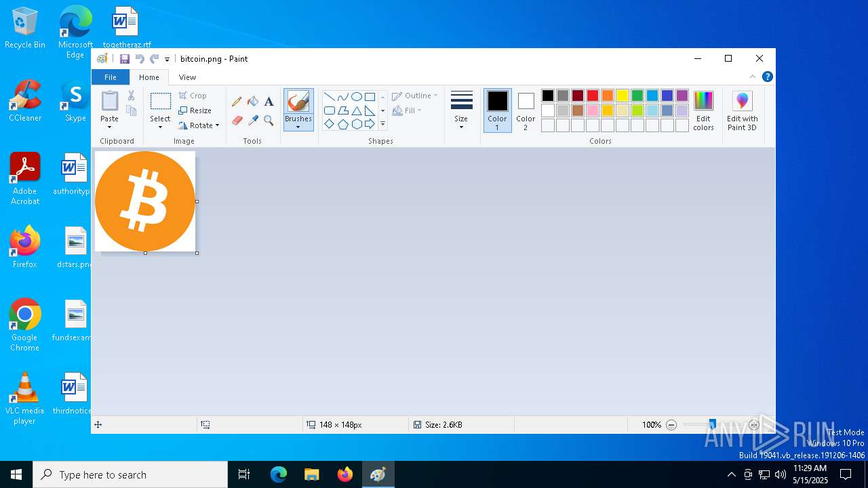Open Windows Start menu
The image size is (868, 488).
(16, 474)
